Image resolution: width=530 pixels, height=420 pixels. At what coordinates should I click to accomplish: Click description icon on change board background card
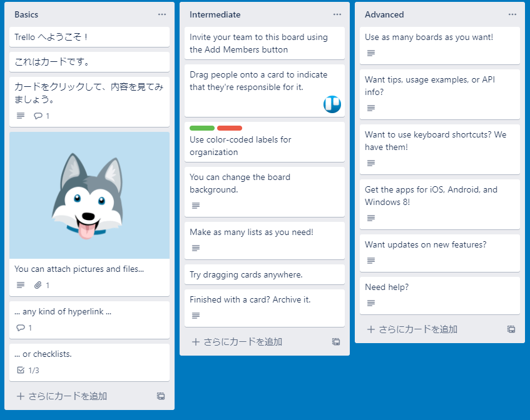[196, 206]
